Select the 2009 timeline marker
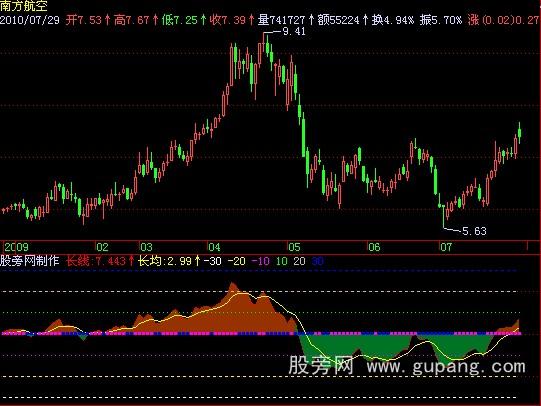 pos(16,247)
